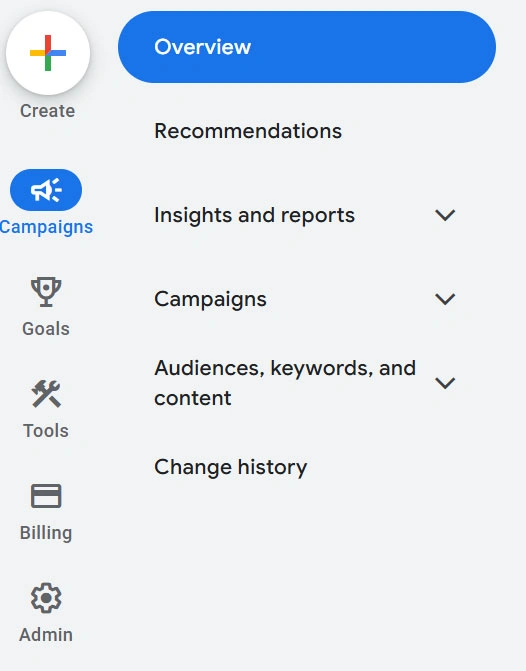The height and width of the screenshot is (671, 526).
Task: Open Billing via the credit card icon
Action: (46, 496)
